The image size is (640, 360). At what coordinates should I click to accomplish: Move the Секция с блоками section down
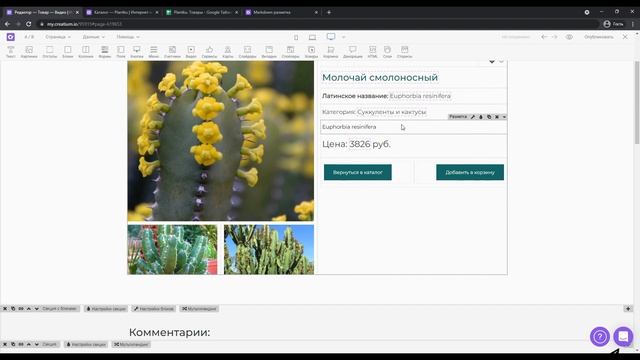pyautogui.click(x=37, y=309)
